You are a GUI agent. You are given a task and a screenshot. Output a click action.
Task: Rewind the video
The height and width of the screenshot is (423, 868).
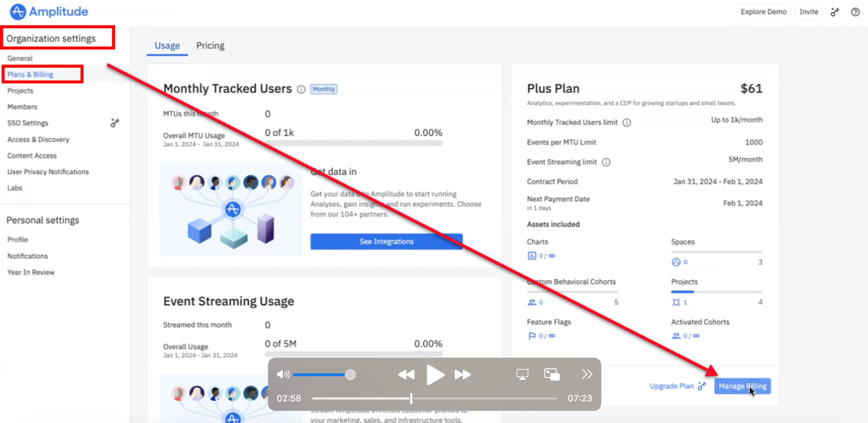406,374
